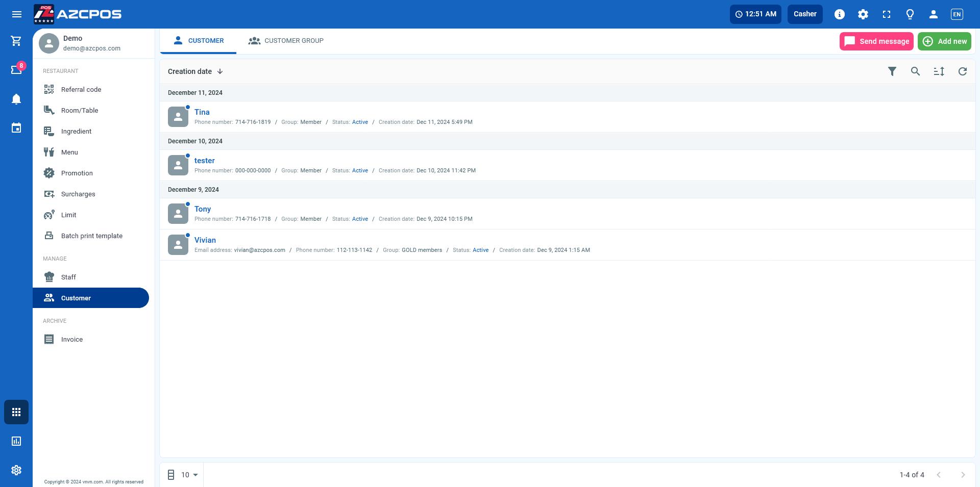Open the settings gear at bottom left rail
Viewport: 980px width, 487px height.
(x=16, y=470)
